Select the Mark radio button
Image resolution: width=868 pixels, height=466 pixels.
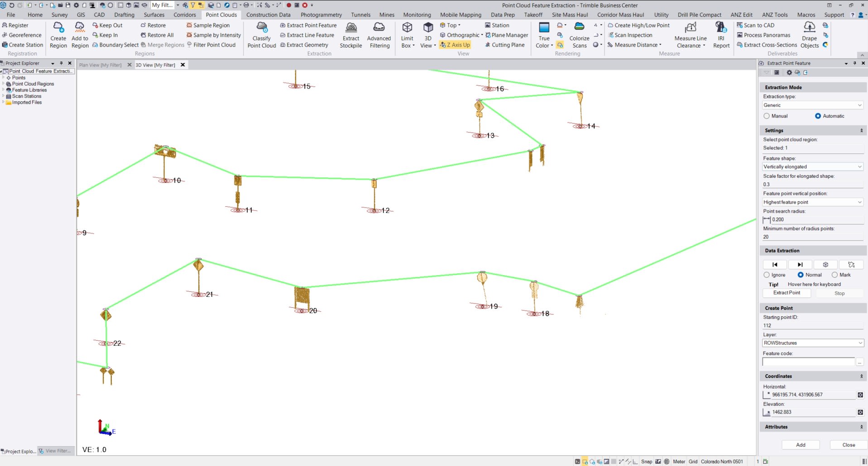click(834, 275)
